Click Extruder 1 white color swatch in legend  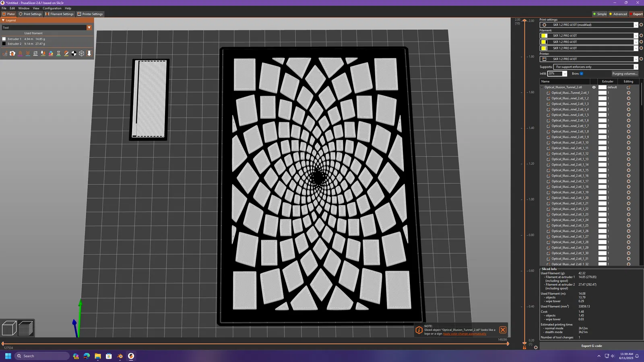click(x=4, y=39)
